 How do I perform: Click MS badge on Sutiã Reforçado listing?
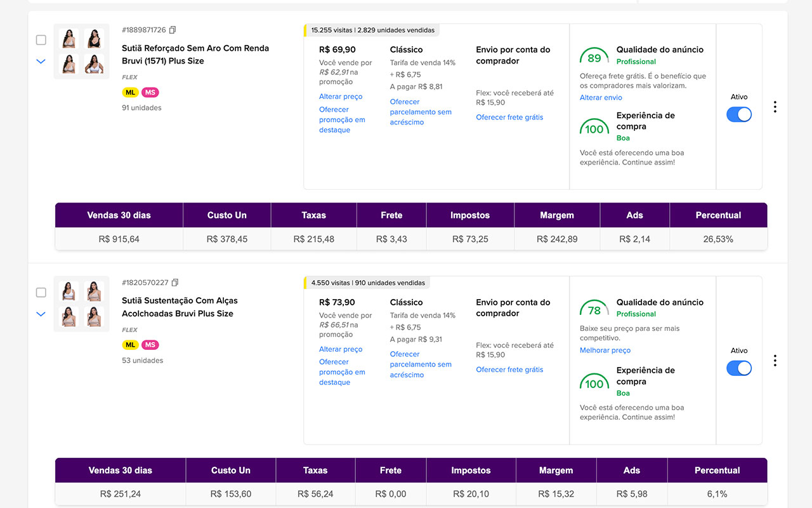[x=150, y=92]
